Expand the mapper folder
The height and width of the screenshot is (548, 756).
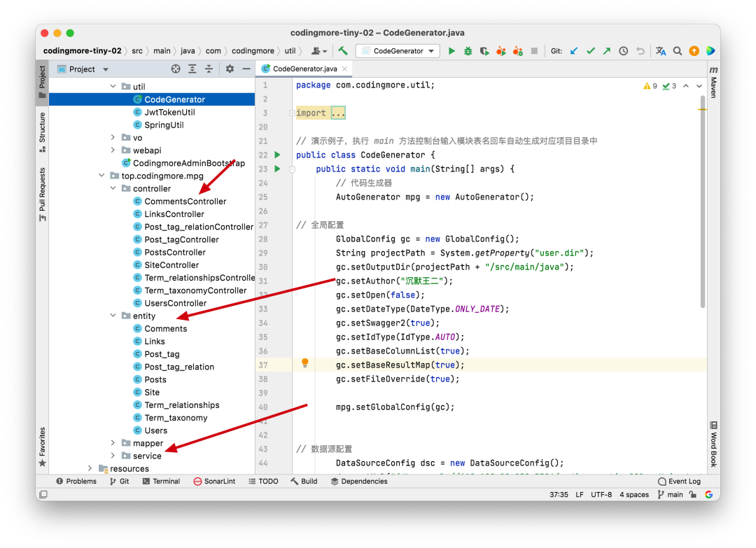(113, 442)
